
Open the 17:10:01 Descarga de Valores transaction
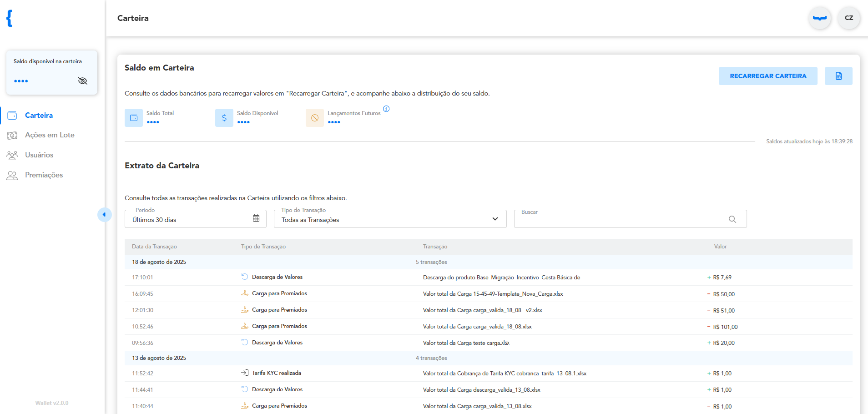489,278
